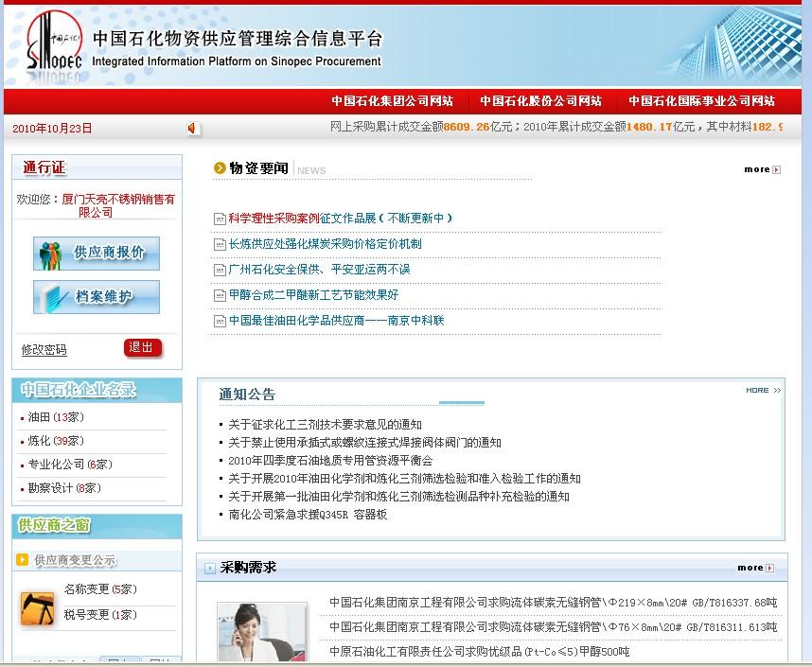Image resolution: width=812 pixels, height=667 pixels.
Task: Open news 甲醇合成二甲醚新工艺节能效果好
Action: click(314, 294)
